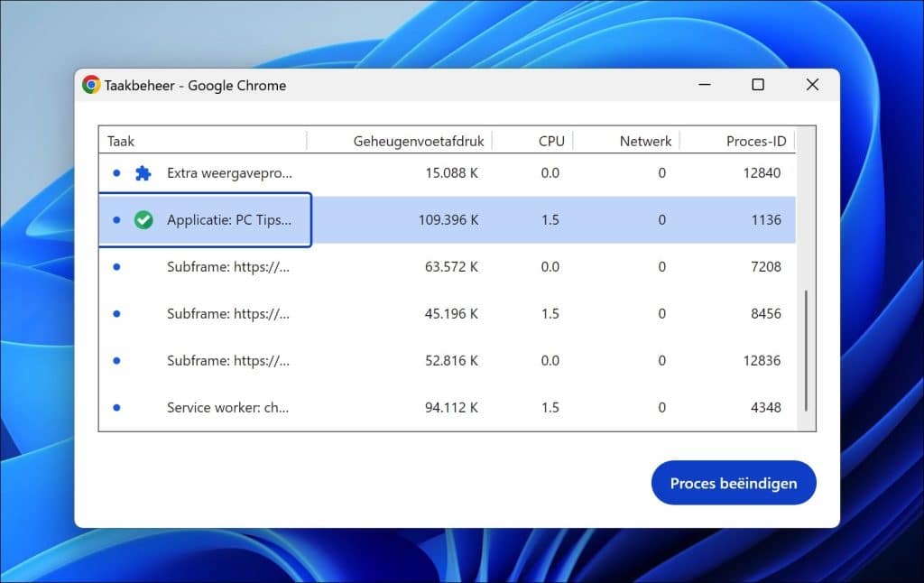924x583 pixels.
Task: Select the Service worker: ch... task
Action: 448,407
